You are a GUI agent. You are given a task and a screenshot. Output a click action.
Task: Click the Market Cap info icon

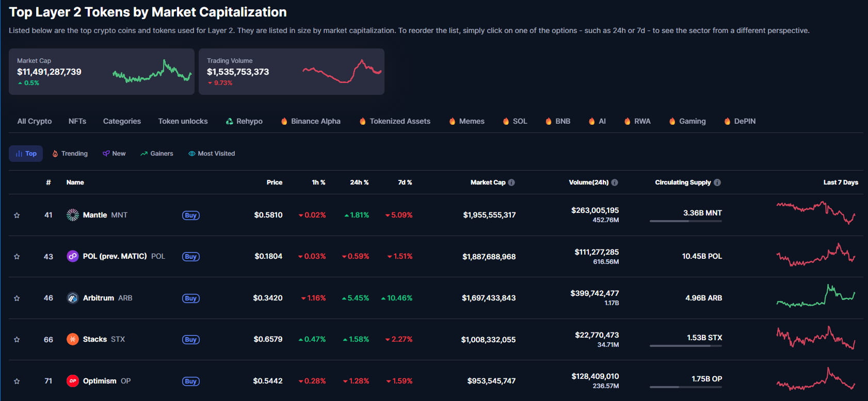pos(511,182)
